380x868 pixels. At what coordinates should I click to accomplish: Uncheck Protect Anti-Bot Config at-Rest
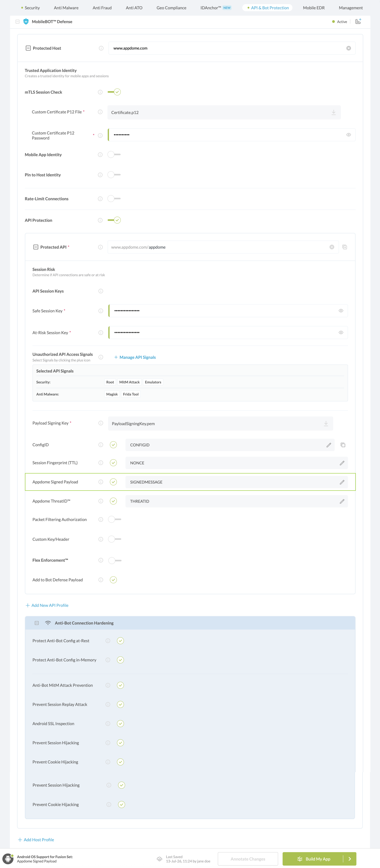point(120,641)
